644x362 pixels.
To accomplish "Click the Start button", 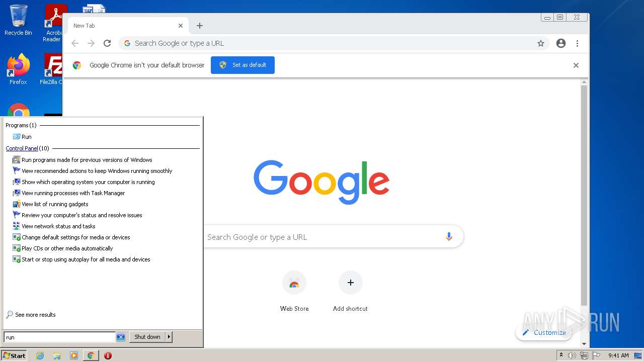I will point(14,355).
